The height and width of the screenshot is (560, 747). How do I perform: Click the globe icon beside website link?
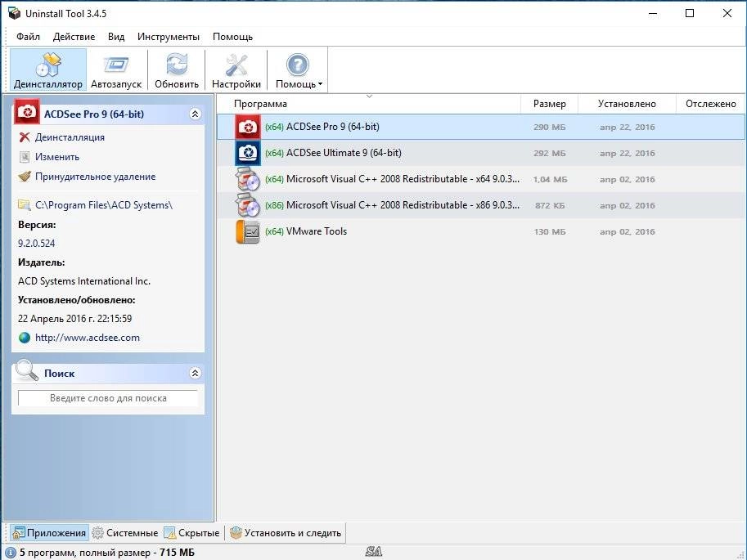coord(25,338)
